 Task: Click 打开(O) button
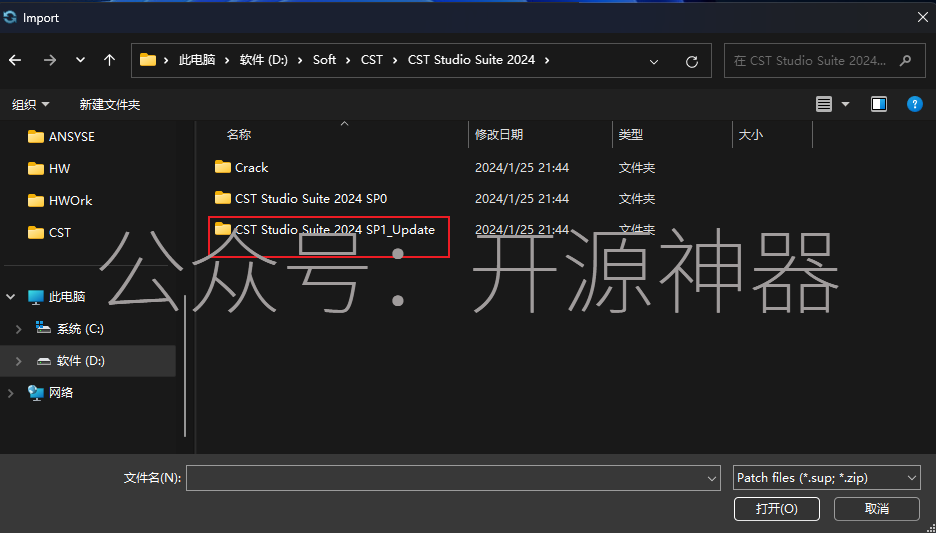777,509
